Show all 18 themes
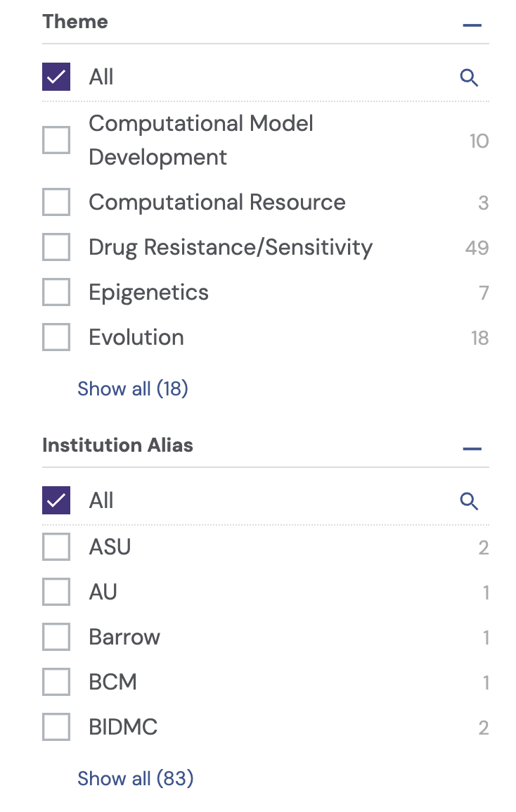This screenshot has height=812, width=516. tap(133, 388)
